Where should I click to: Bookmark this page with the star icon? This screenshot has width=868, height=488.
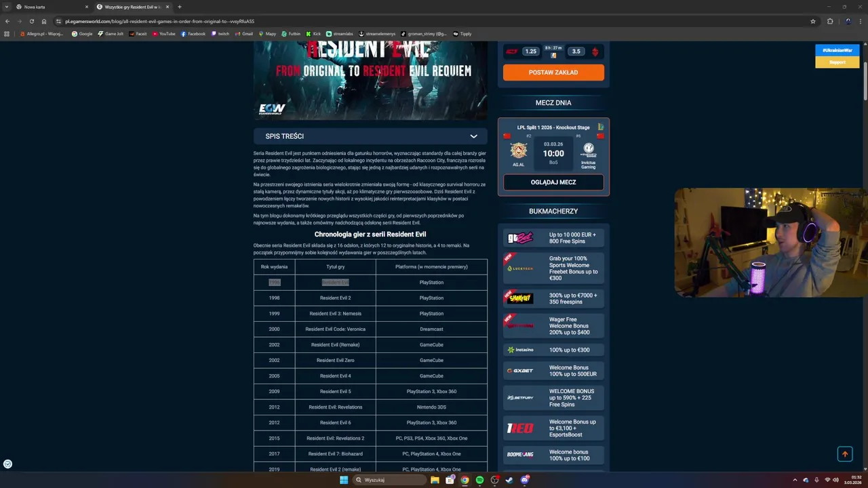813,21
